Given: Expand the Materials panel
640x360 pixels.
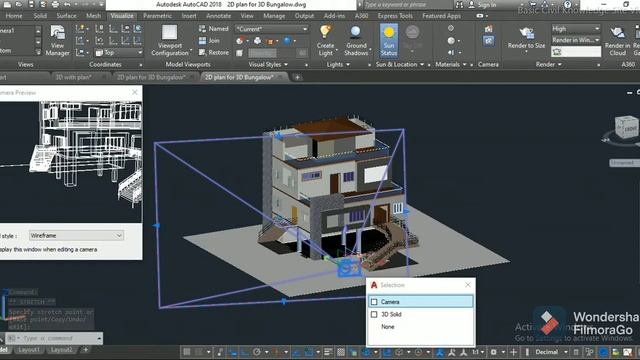Looking at the screenshot, I should 451,64.
